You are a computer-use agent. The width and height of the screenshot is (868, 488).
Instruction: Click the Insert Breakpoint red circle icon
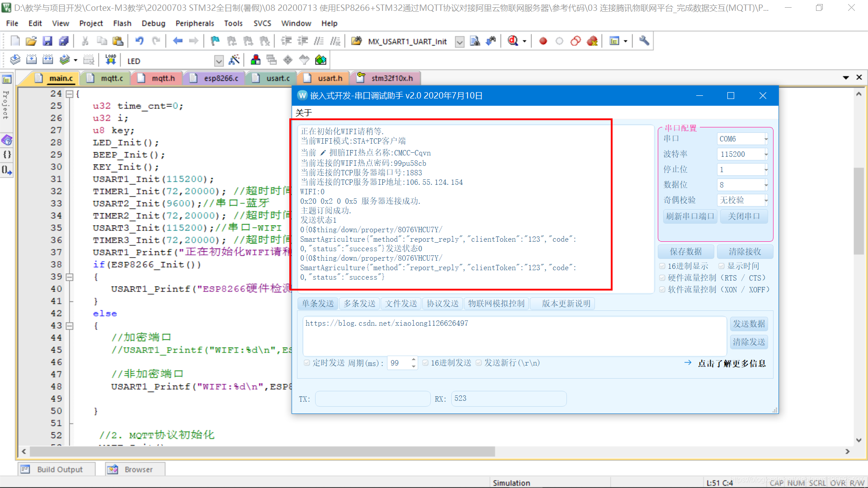[543, 41]
